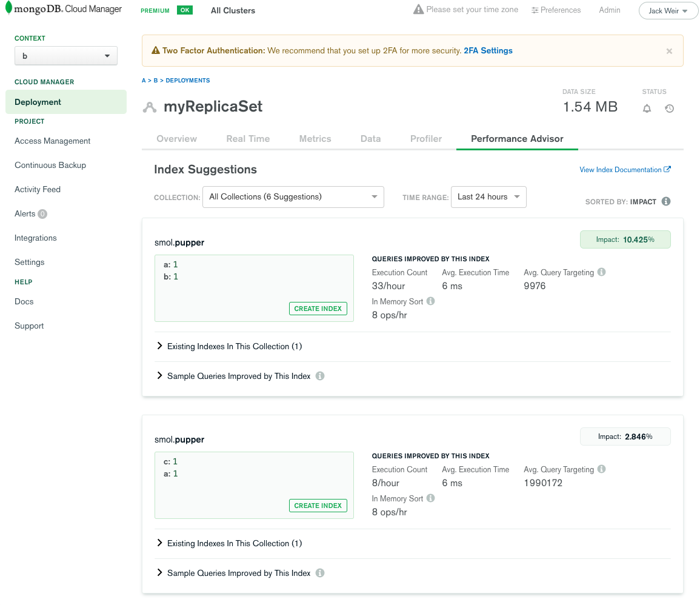Open Access Management in the sidebar

click(x=52, y=141)
